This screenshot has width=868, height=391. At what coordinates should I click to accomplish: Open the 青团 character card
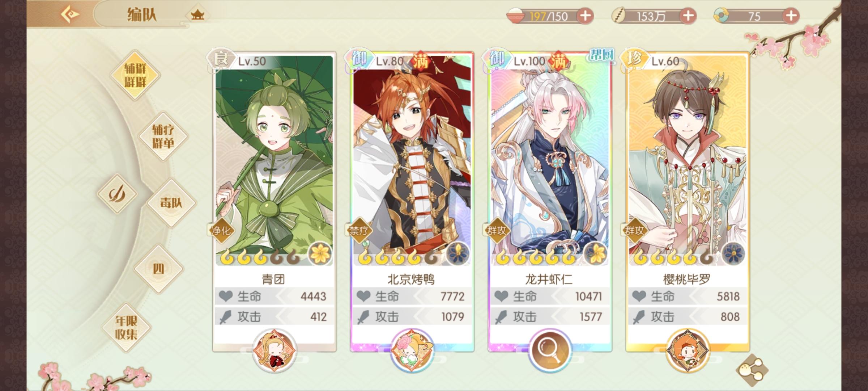pos(275,202)
